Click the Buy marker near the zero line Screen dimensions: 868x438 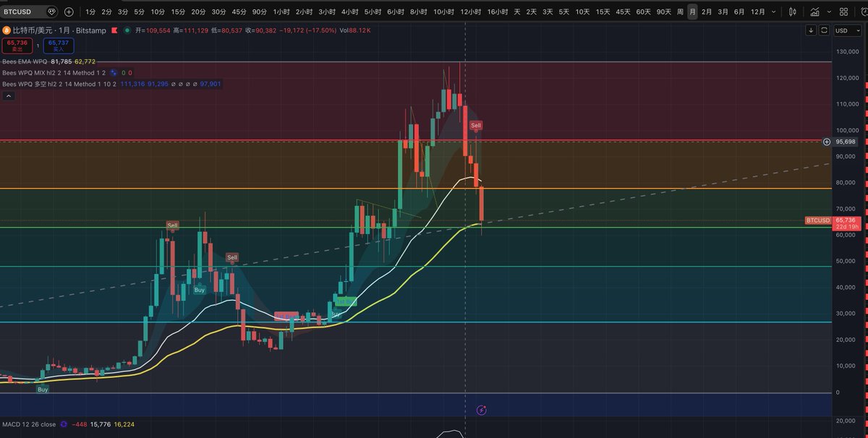point(43,390)
